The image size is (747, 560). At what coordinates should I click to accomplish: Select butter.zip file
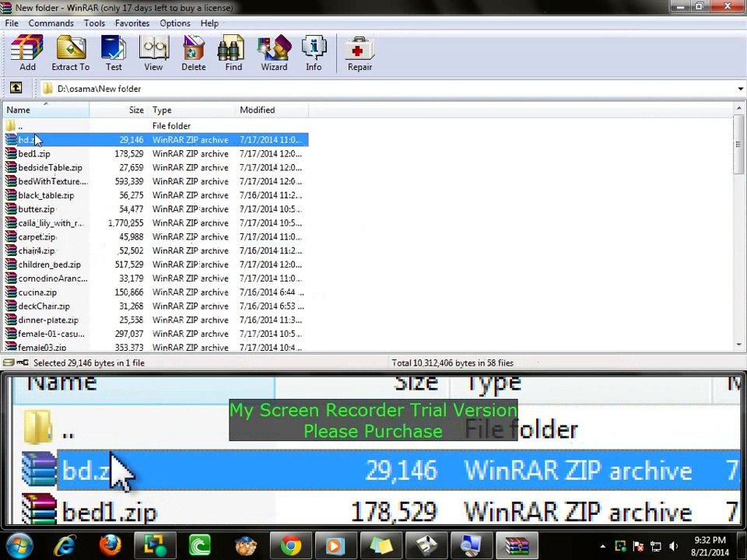[156, 209]
